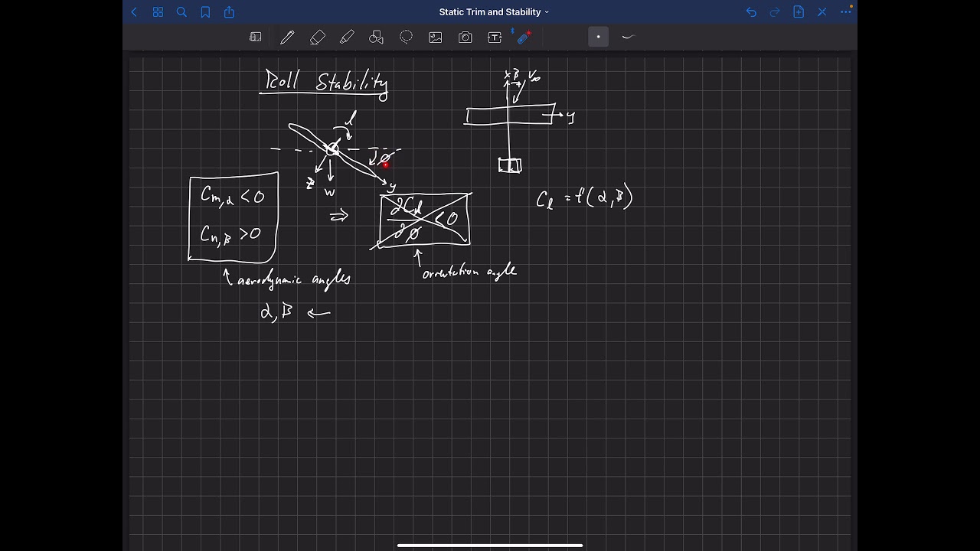Viewport: 980px width, 551px height.
Task: Open the search magnifier
Action: [181, 12]
